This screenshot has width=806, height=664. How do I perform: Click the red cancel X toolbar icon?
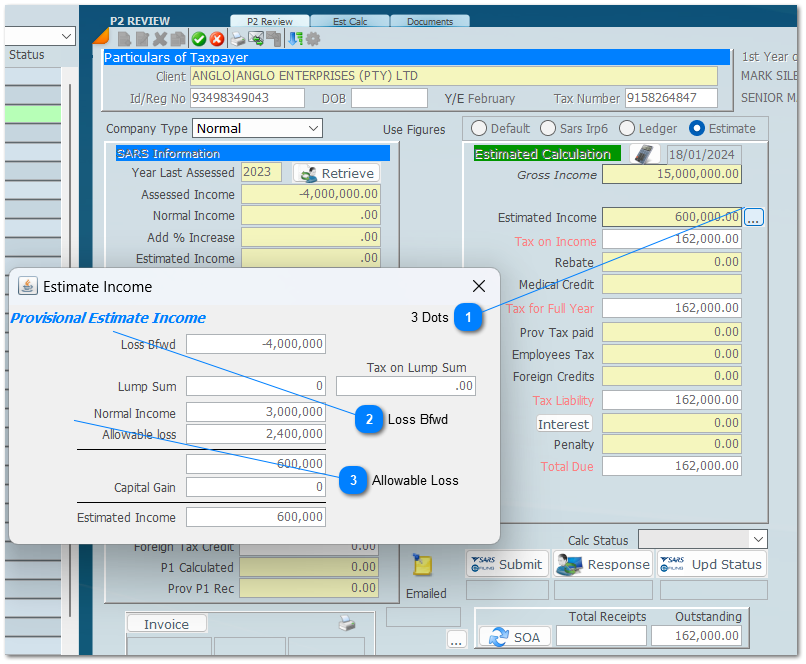click(216, 39)
